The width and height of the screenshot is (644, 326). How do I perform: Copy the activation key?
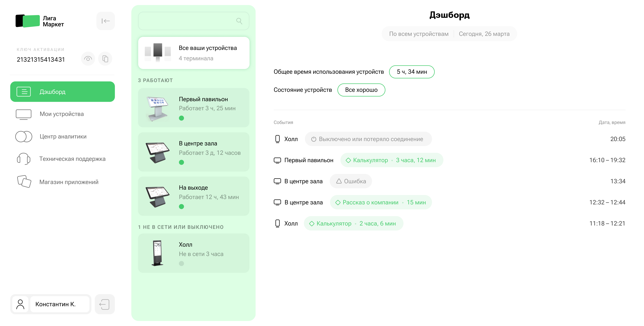click(105, 59)
